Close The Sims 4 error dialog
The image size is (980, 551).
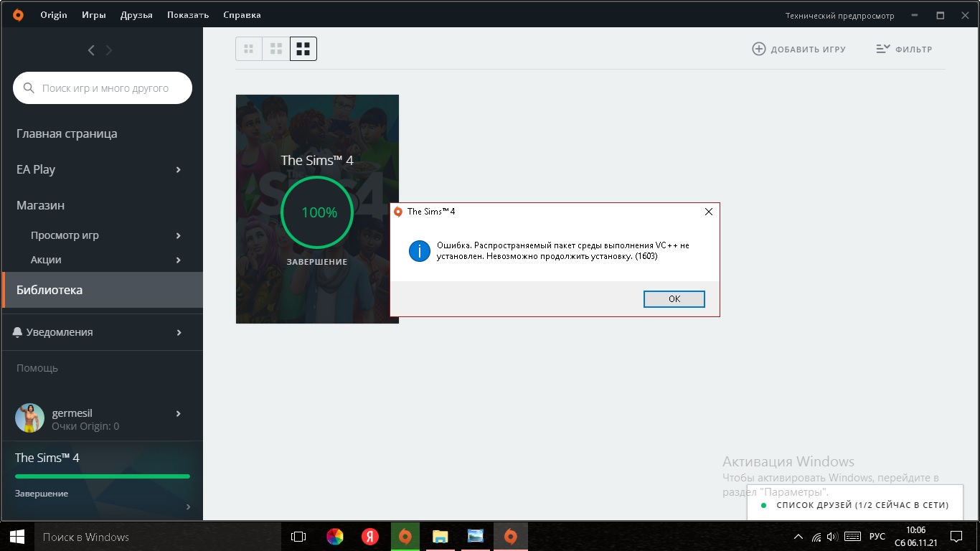point(708,212)
